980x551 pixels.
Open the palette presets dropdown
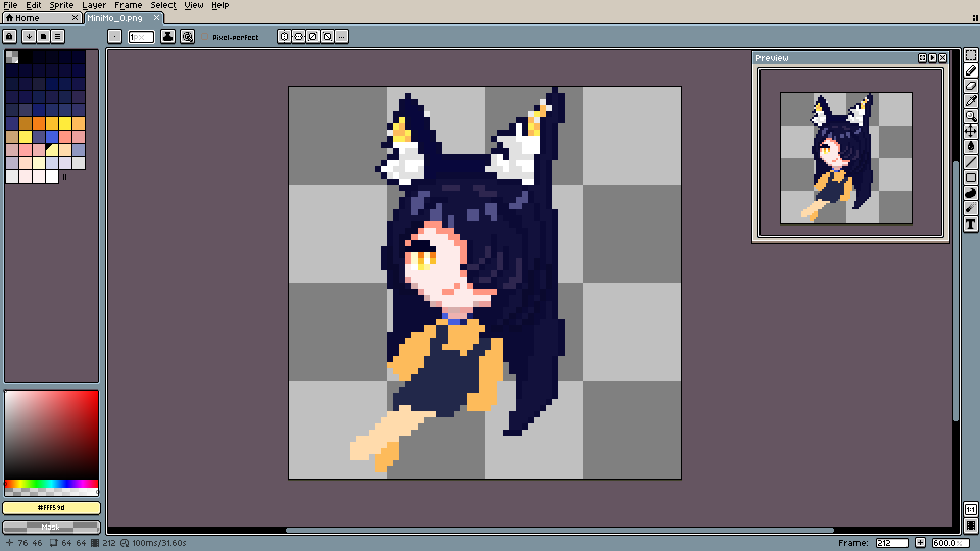pos(29,36)
